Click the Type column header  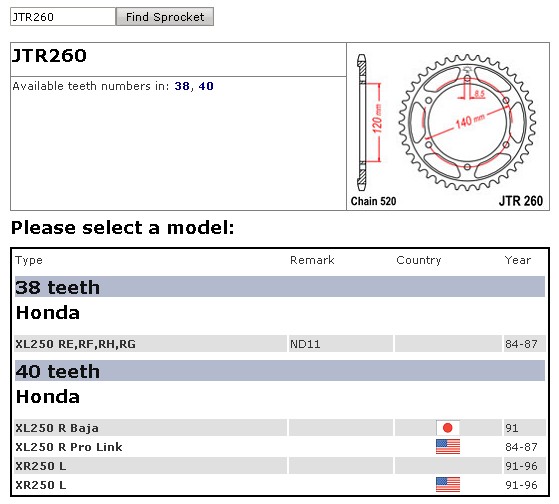click(29, 261)
